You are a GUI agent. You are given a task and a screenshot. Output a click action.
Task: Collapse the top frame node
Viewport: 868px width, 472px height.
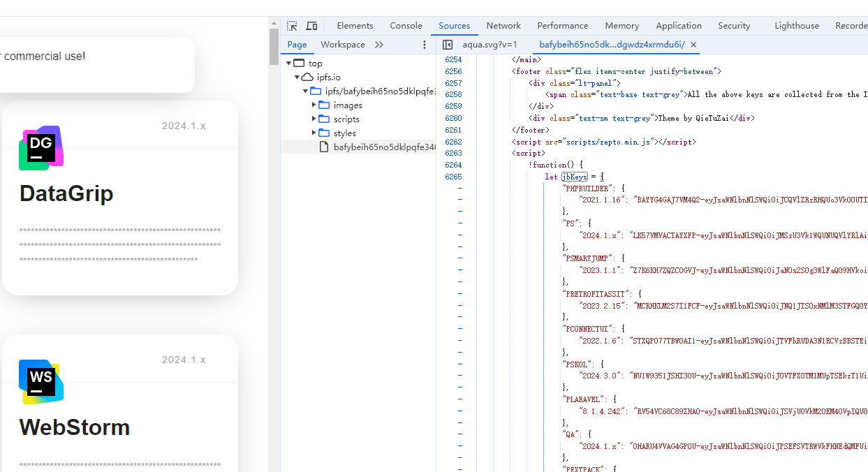(288, 63)
